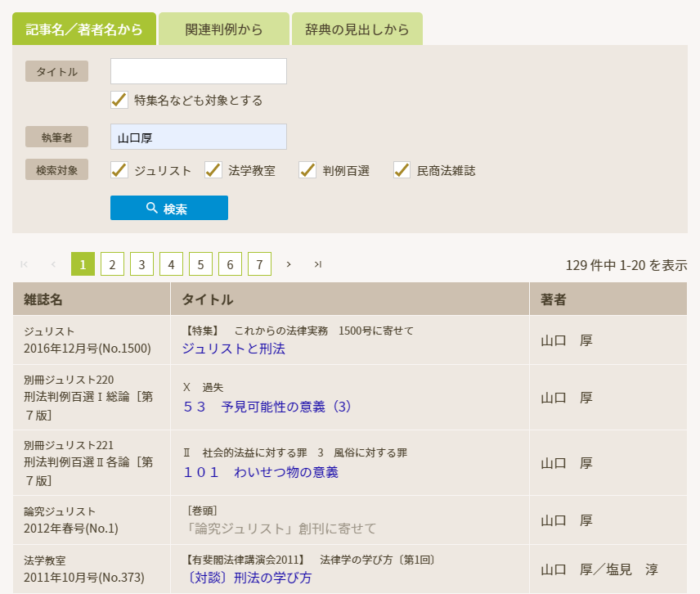Jump to results page 2
This screenshot has width=700, height=594.
pyautogui.click(x=113, y=264)
